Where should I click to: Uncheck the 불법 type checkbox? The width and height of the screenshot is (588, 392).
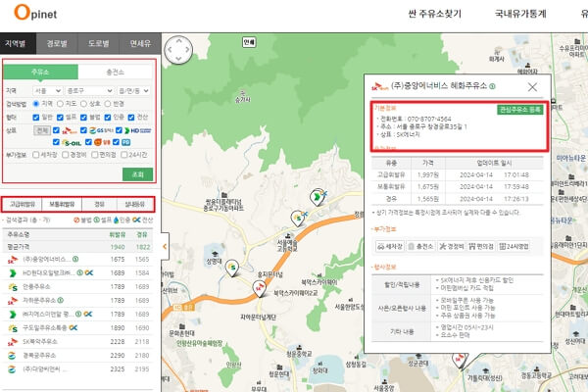point(83,118)
